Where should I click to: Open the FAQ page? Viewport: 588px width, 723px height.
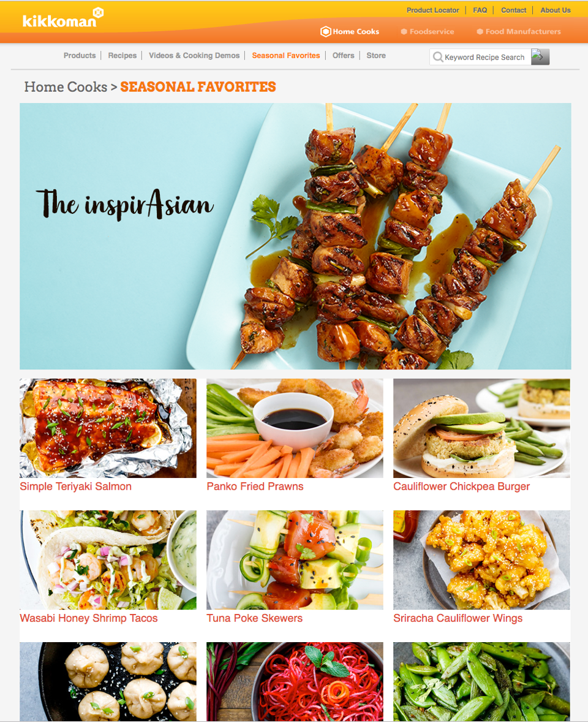pos(480,10)
